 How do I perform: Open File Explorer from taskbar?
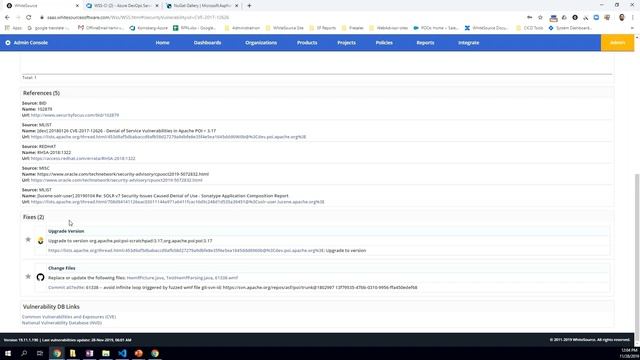click(106, 353)
